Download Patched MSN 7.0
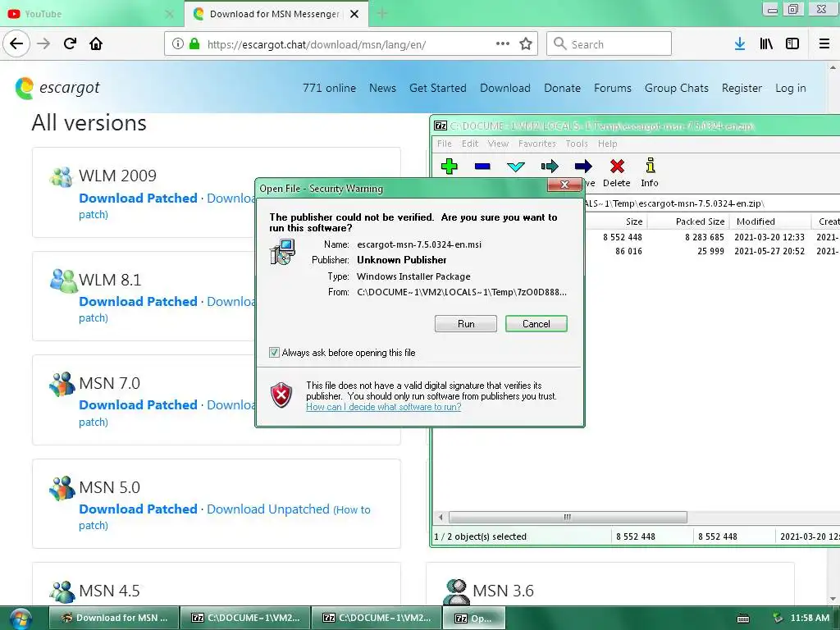Screen dimensions: 840x630 click(138, 405)
